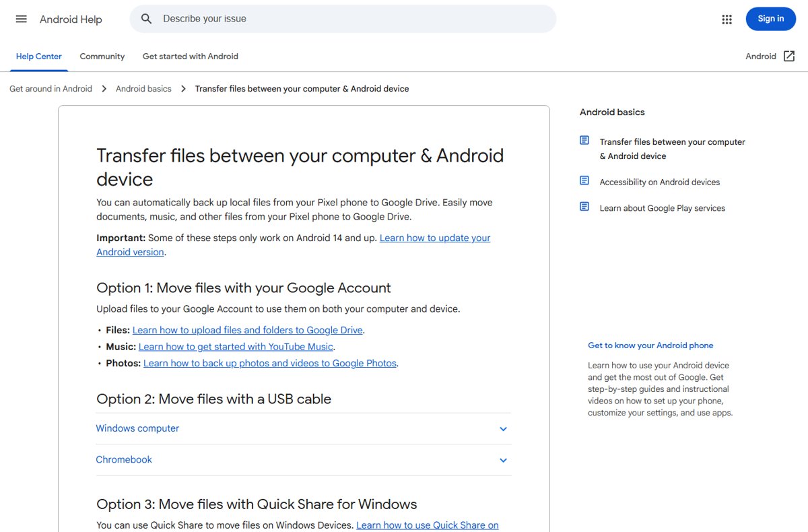808x532 pixels.
Task: Open Accessibility on Android devices sidebar link
Action: pos(660,182)
